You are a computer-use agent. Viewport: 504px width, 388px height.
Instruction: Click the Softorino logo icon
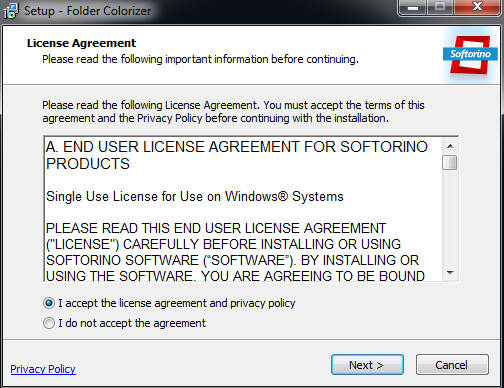click(x=470, y=55)
